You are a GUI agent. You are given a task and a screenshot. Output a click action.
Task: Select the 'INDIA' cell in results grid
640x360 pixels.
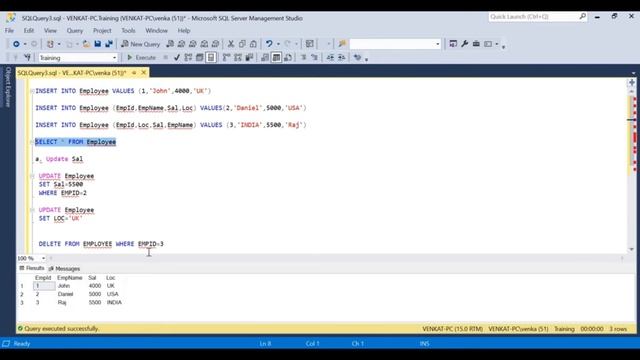114,302
